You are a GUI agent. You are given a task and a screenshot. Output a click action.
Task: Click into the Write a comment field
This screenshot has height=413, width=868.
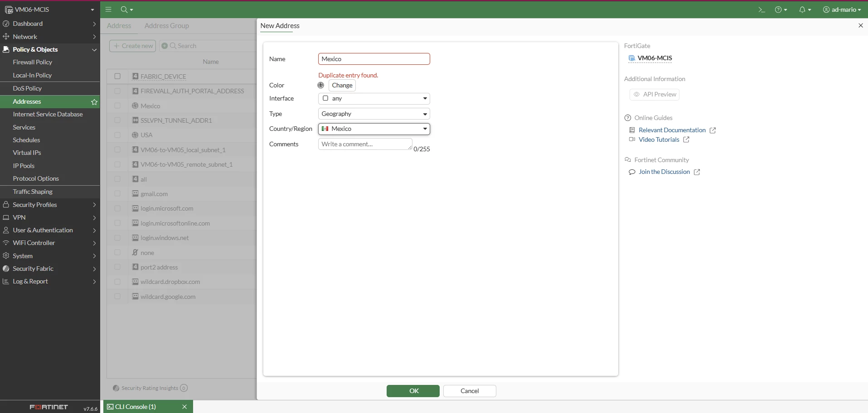(x=365, y=144)
